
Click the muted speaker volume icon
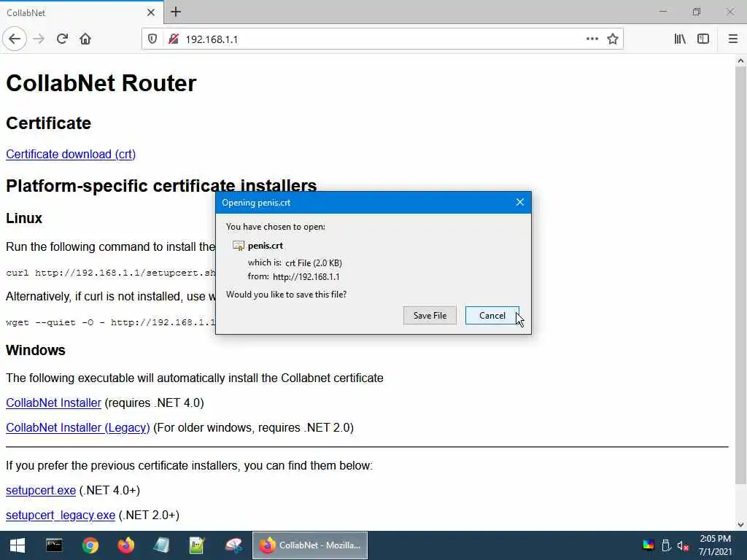pyautogui.click(x=683, y=545)
